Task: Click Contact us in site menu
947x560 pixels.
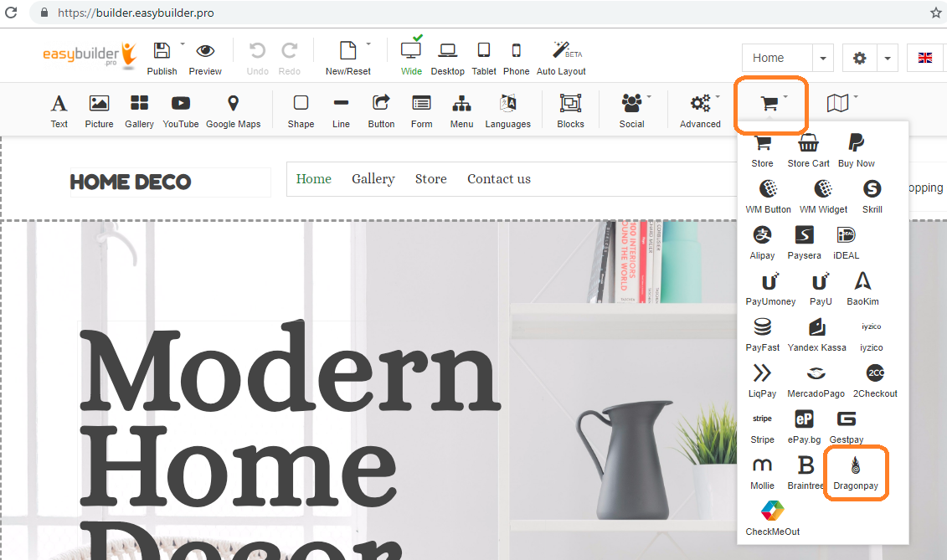Action: pos(499,179)
